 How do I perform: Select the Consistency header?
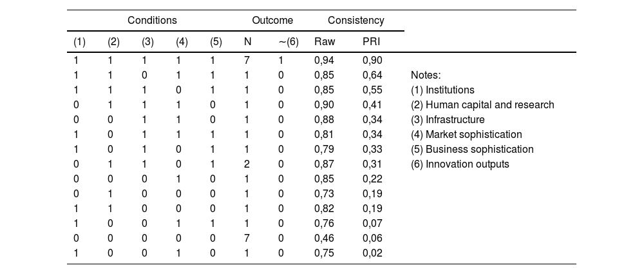click(x=356, y=21)
